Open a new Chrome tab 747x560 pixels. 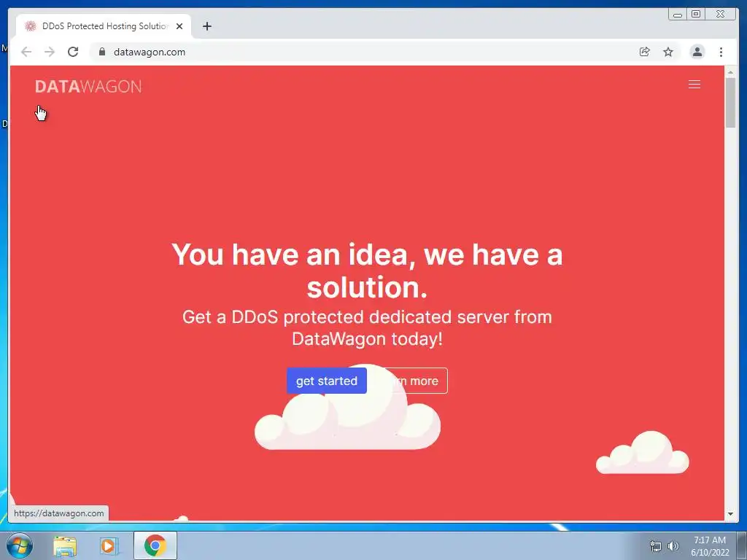[206, 26]
